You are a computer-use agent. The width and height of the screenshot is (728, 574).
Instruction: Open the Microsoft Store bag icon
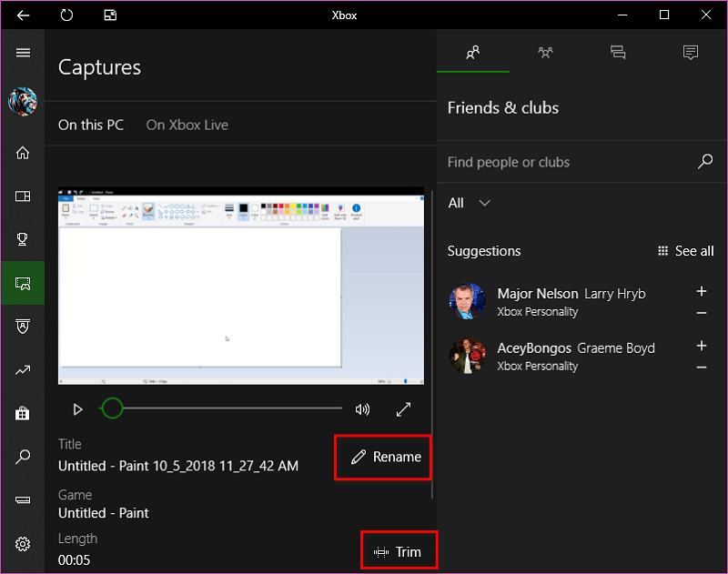22,413
